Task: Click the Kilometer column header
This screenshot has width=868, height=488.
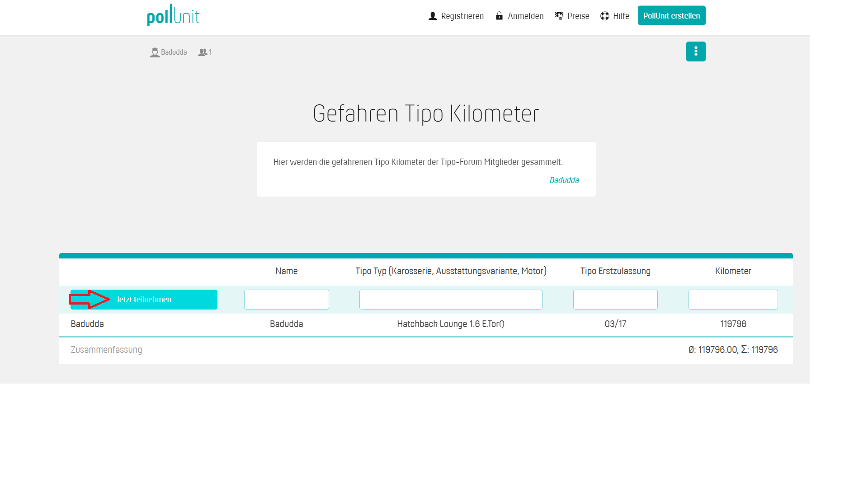Action: (732, 271)
